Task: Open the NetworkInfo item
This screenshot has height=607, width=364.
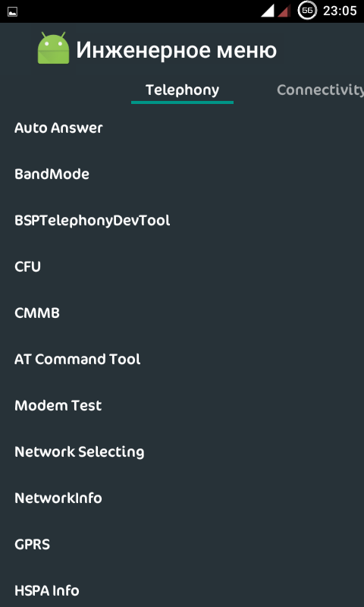Action: tap(182, 498)
